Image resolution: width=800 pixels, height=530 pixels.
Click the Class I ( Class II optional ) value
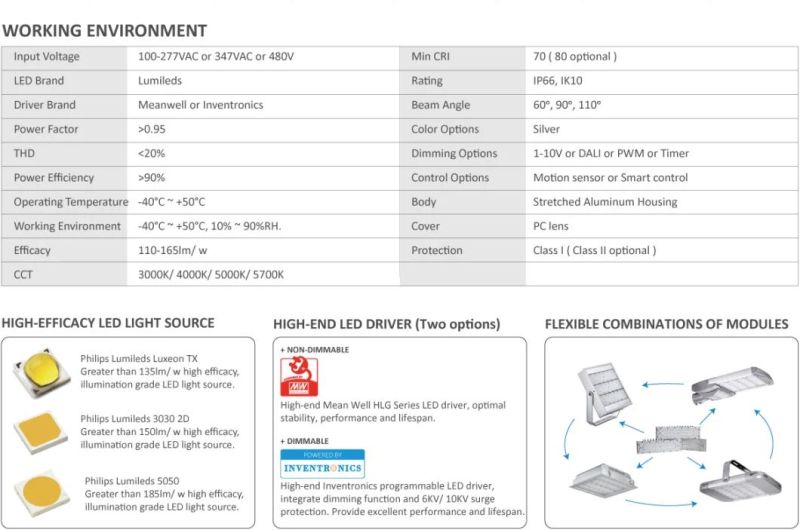pos(594,250)
